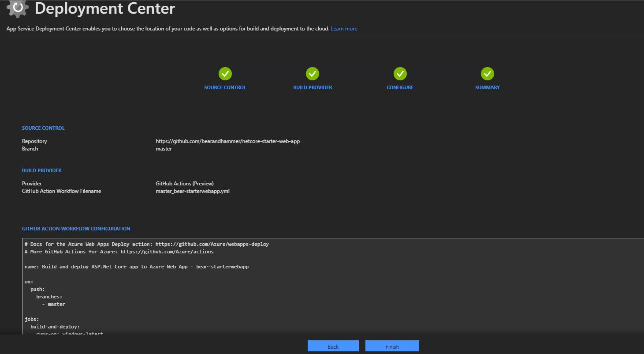Viewport: 644px width, 354px height.
Task: Select the SUMMARY wizard step label
Action: coord(487,87)
